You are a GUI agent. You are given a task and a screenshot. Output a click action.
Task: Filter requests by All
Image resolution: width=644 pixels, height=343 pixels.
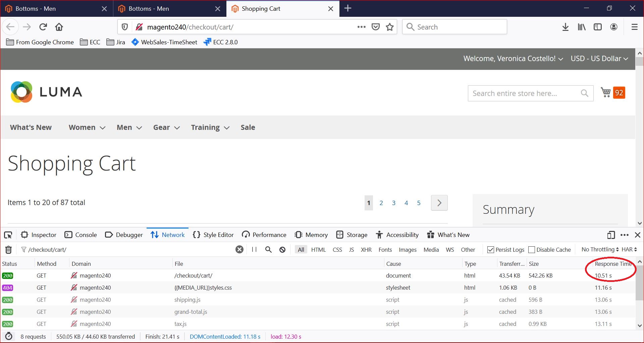[x=301, y=249]
